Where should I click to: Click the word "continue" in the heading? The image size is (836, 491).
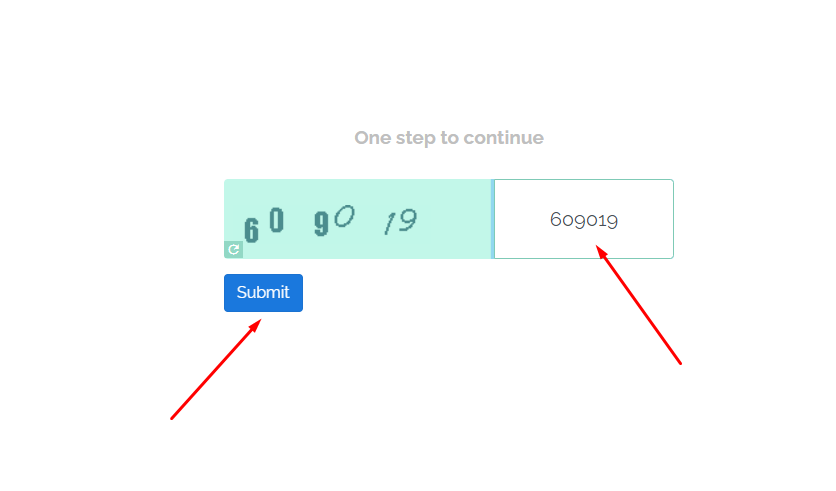[x=503, y=138]
